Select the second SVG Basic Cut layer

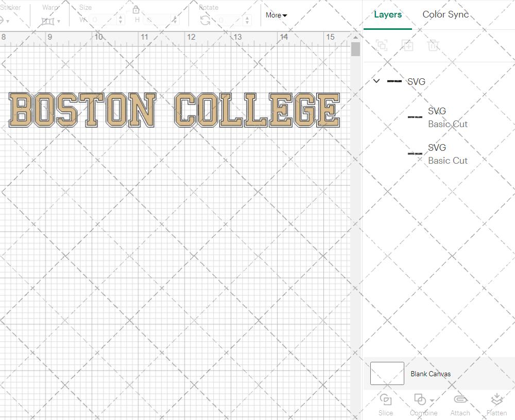pyautogui.click(x=447, y=154)
